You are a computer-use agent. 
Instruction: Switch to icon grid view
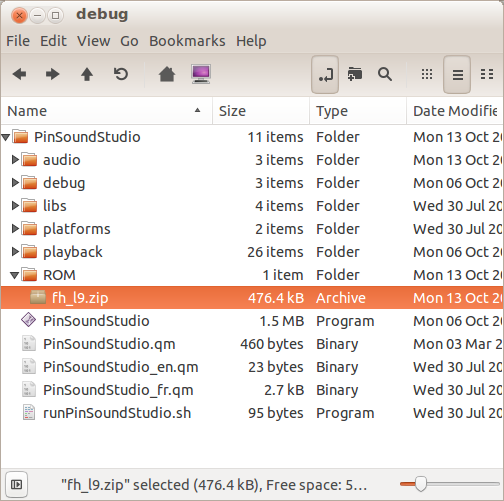click(427, 74)
